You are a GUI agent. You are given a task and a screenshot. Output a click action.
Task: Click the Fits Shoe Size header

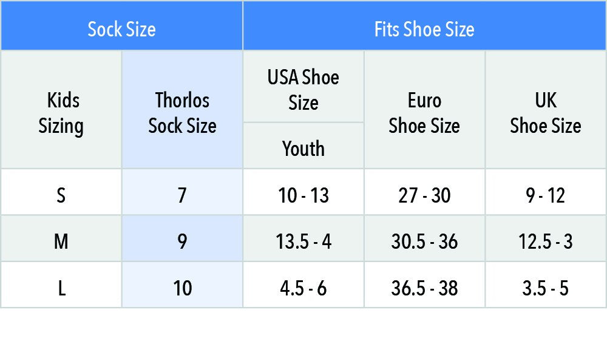point(424,29)
